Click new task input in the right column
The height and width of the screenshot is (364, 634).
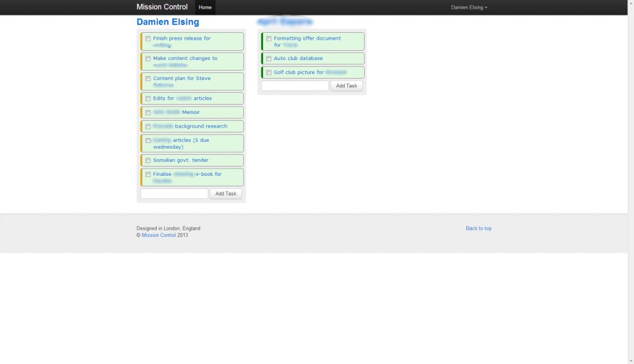click(295, 86)
